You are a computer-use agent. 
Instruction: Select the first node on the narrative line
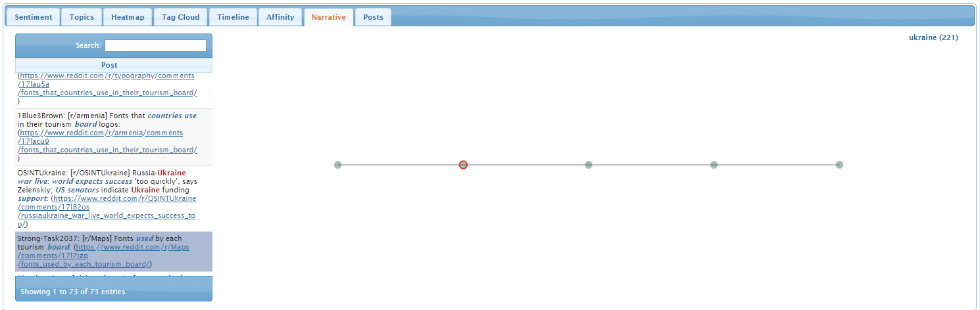coord(337,165)
